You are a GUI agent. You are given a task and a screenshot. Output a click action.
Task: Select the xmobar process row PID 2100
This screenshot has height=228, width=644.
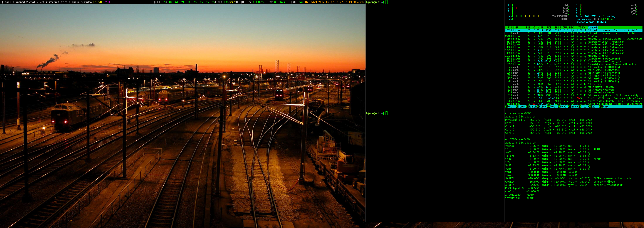pyautogui.click(x=574, y=39)
